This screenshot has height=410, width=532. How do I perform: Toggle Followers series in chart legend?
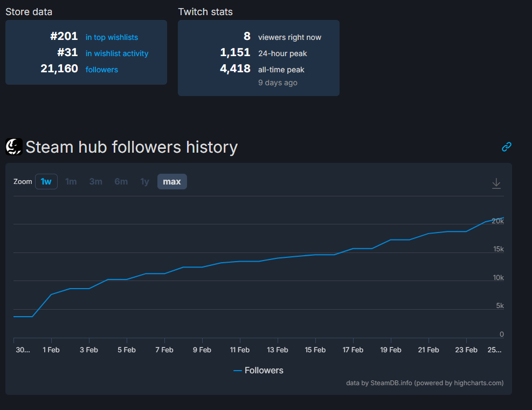259,370
